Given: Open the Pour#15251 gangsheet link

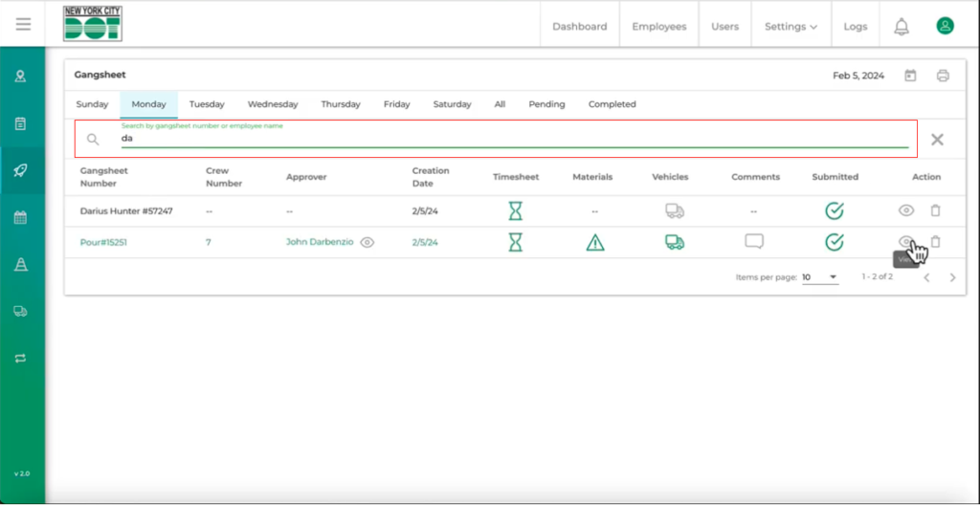Looking at the screenshot, I should [103, 243].
